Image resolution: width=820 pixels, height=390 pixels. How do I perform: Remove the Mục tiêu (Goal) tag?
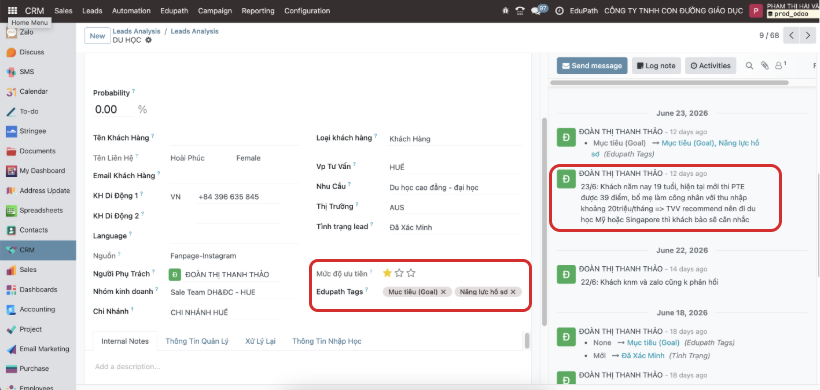pos(443,292)
